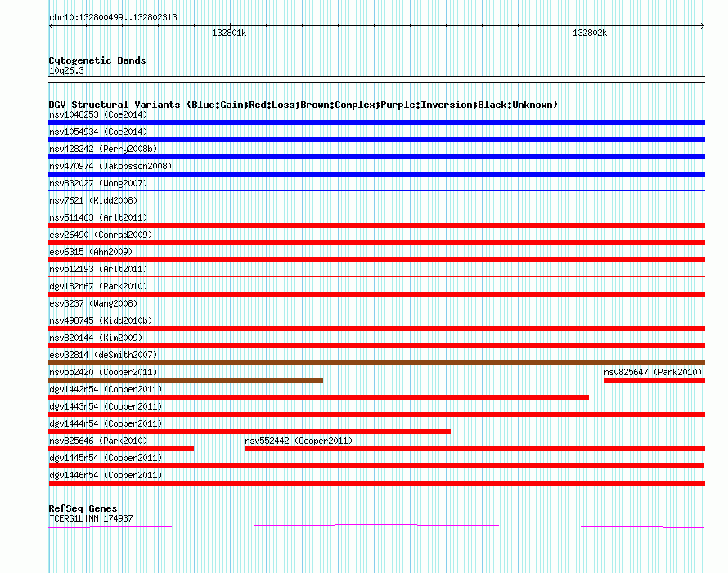This screenshot has height=573, width=728.
Task: Click the nsv470974 (Jakobsson2008) label
Action: (x=110, y=166)
